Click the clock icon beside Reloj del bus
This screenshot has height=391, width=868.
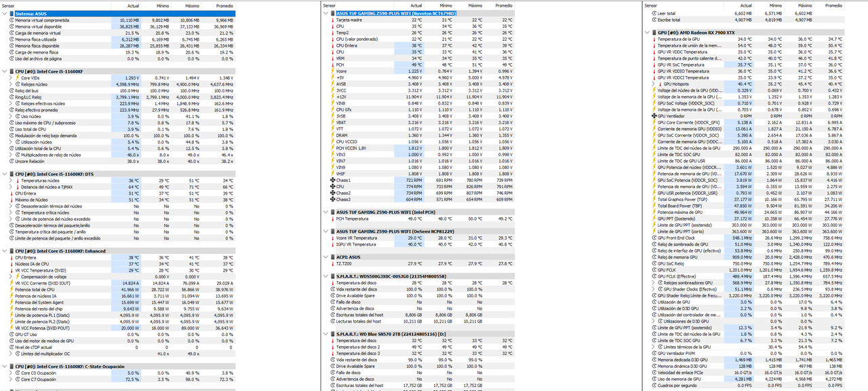(x=11, y=90)
